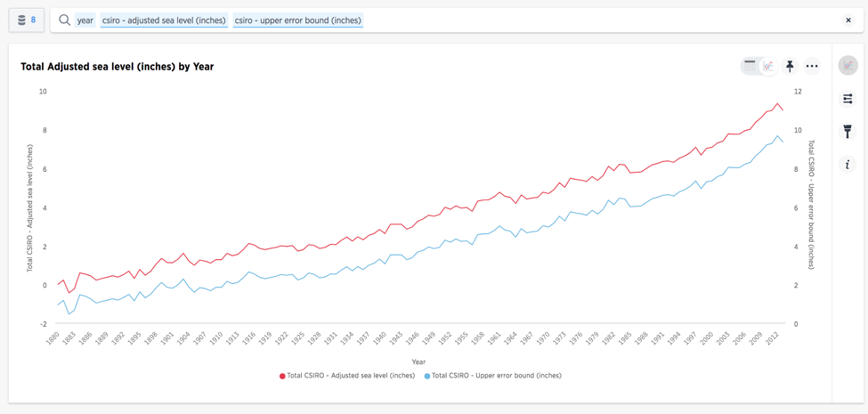Viewport: 868px width, 414px height.
Task: Pin the chart to a pinboard
Action: tap(790, 66)
